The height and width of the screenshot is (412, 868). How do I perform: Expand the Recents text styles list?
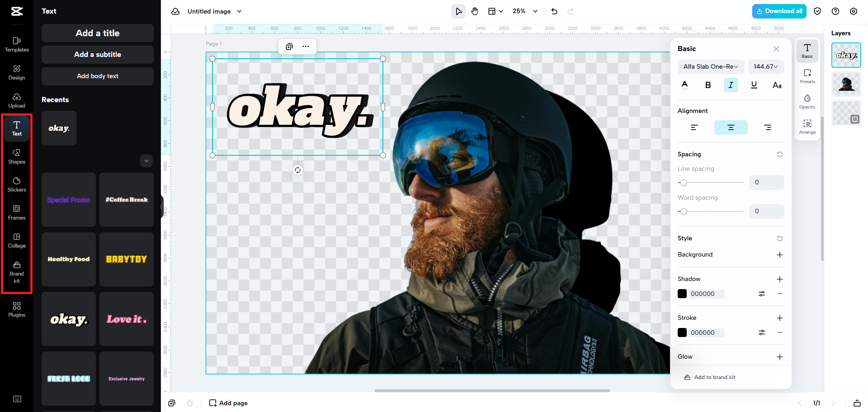(x=146, y=160)
